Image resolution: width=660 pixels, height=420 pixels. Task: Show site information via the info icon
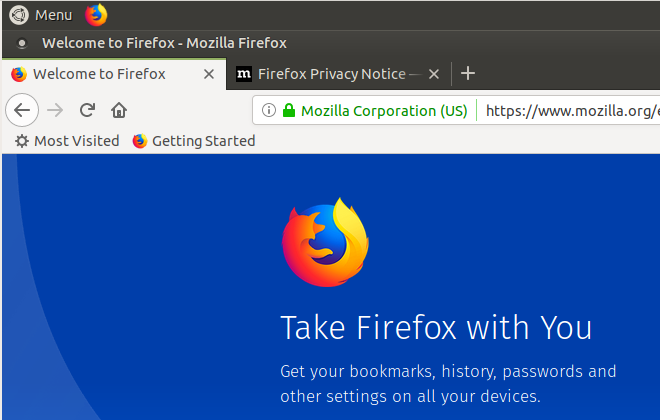269,110
